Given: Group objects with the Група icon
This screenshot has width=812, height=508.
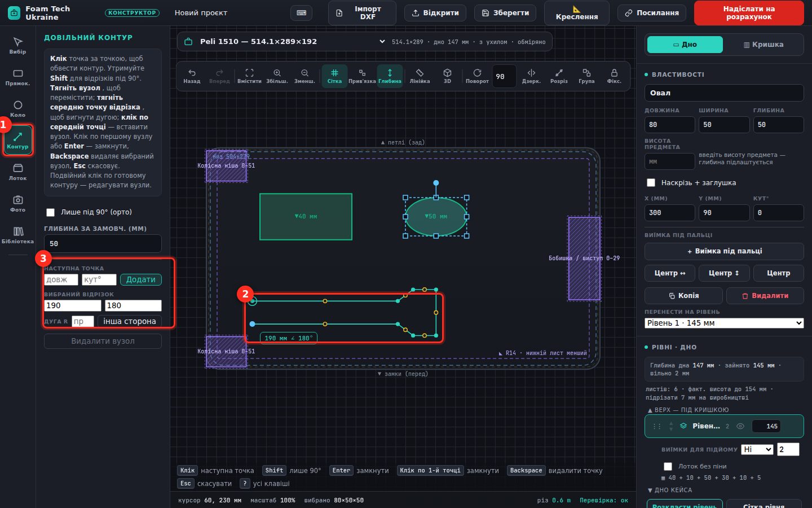Looking at the screenshot, I should [x=586, y=76].
